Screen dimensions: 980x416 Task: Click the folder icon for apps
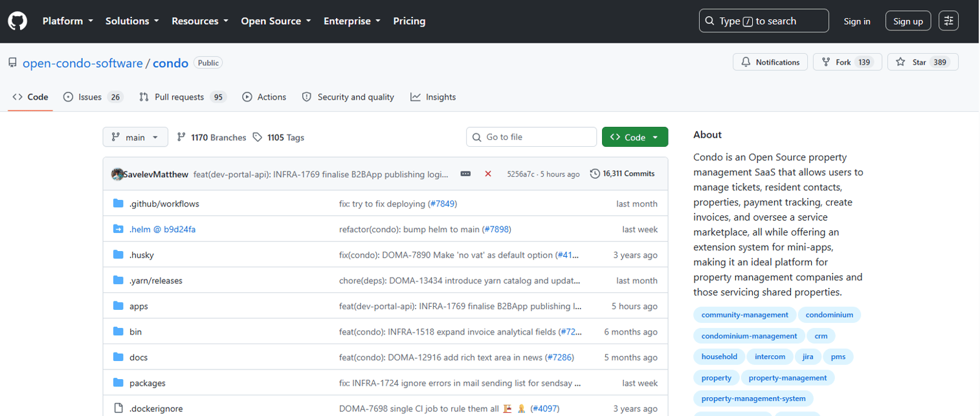pyautogui.click(x=118, y=306)
